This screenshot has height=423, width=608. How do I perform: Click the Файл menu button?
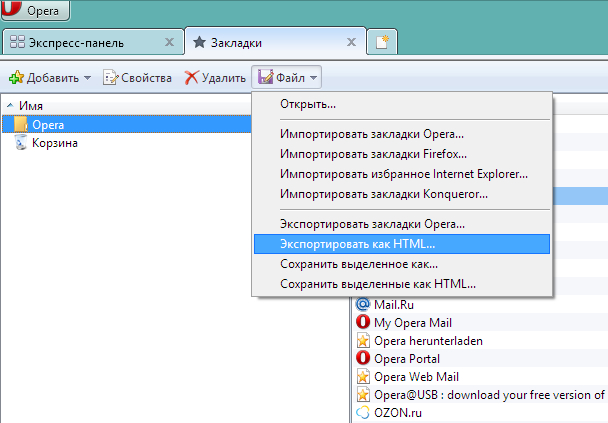[x=287, y=78]
